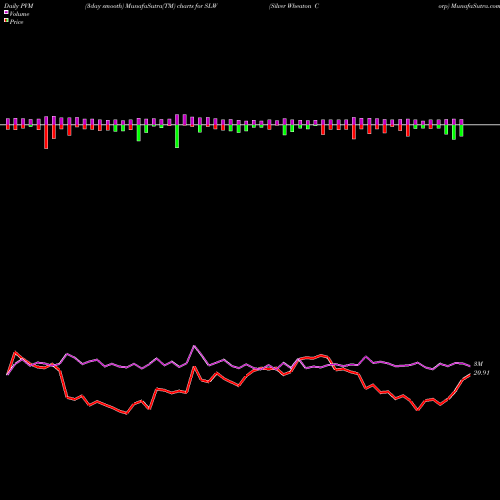Click the tallest red bar near chart start
The width and height of the screenshot is (500, 500).
pos(46,137)
